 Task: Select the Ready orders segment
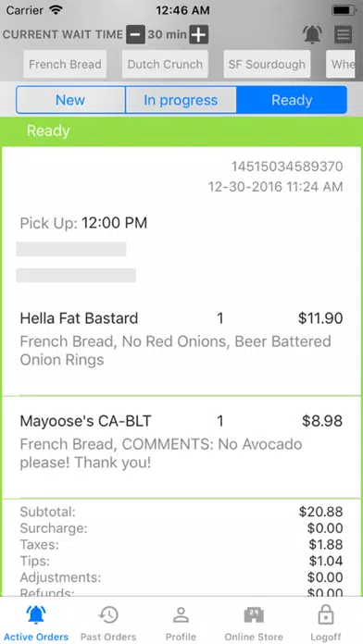point(292,100)
